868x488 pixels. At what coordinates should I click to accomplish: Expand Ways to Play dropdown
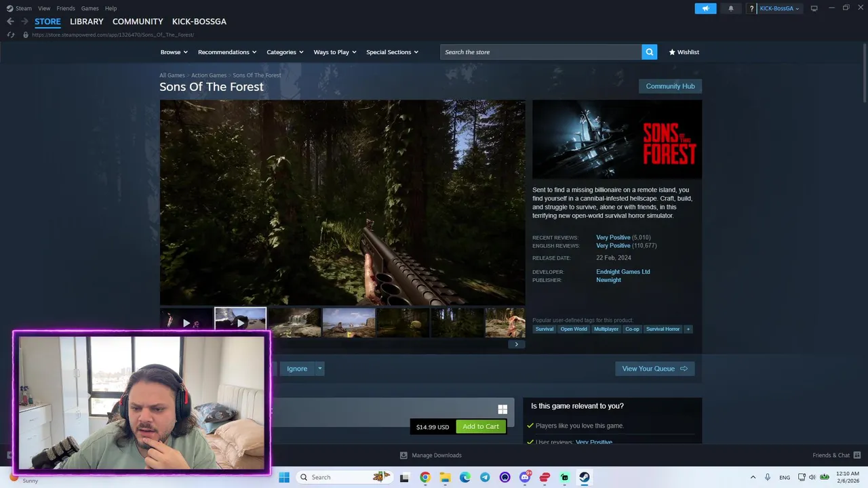[335, 52]
